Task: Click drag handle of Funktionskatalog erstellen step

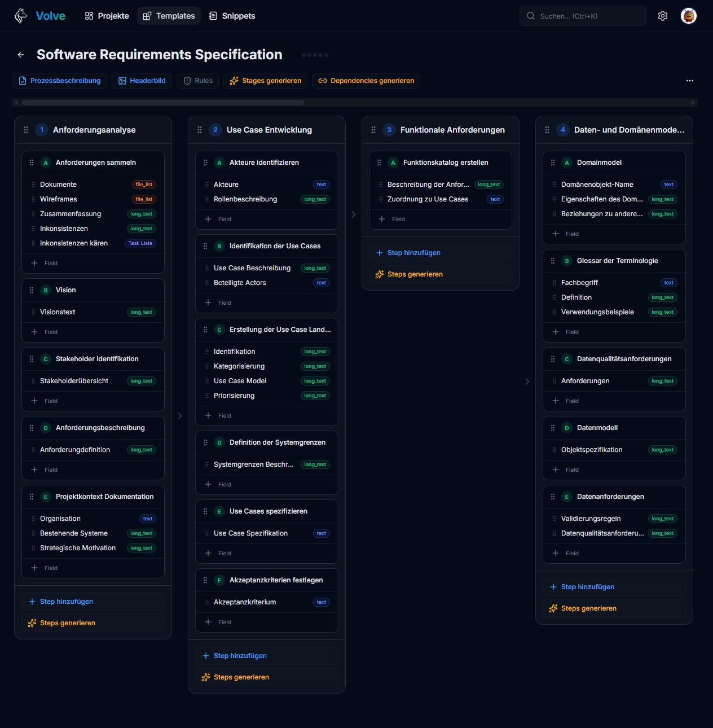Action: 379,163
